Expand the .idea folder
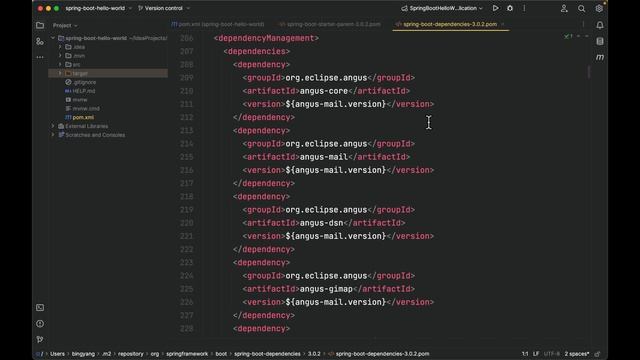The height and width of the screenshot is (360, 640). pyautogui.click(x=60, y=47)
